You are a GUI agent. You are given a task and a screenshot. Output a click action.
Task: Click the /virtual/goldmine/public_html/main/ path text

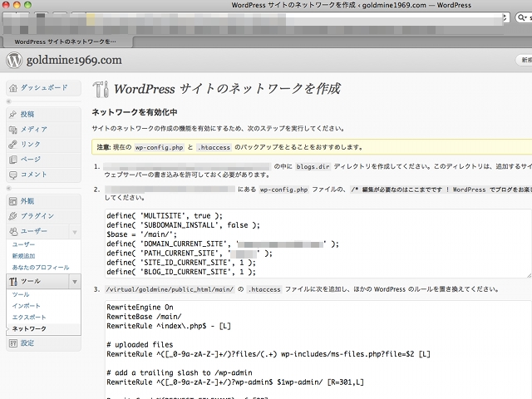(170, 289)
